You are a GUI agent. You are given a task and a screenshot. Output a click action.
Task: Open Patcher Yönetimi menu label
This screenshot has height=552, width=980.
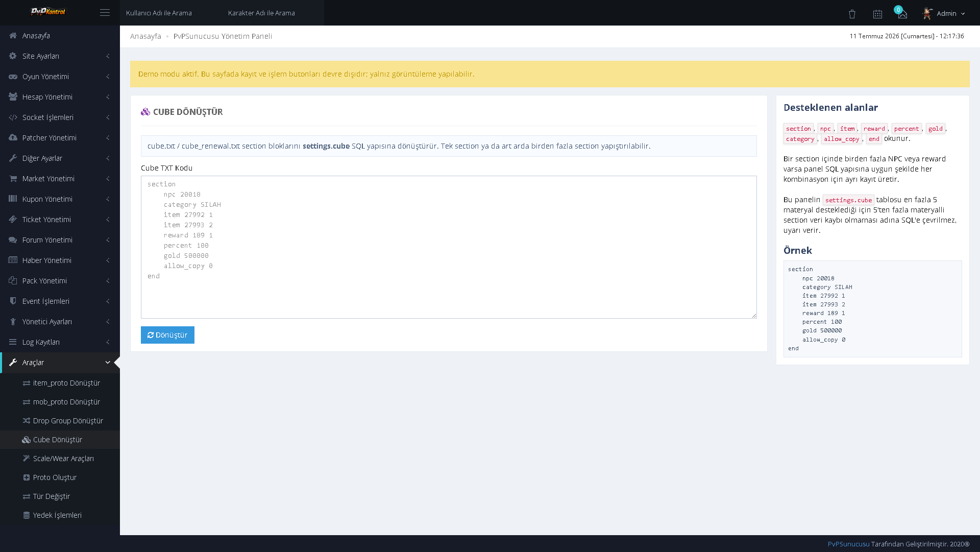coord(50,138)
